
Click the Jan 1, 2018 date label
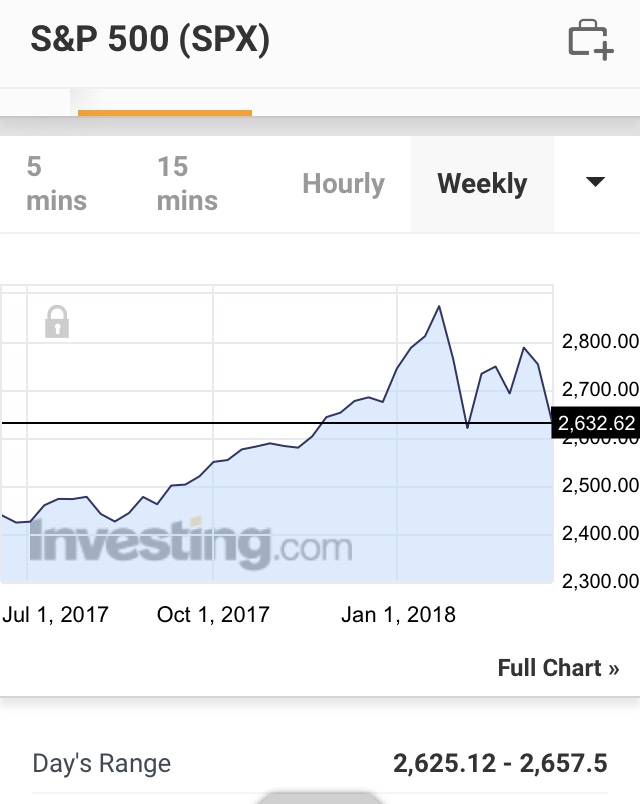(x=398, y=614)
